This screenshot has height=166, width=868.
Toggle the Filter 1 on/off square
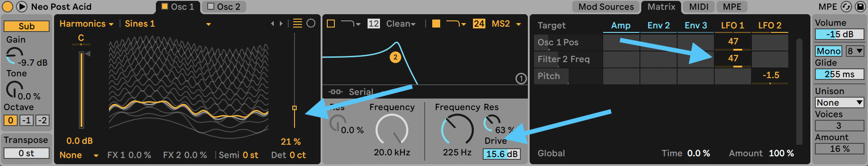tap(331, 24)
